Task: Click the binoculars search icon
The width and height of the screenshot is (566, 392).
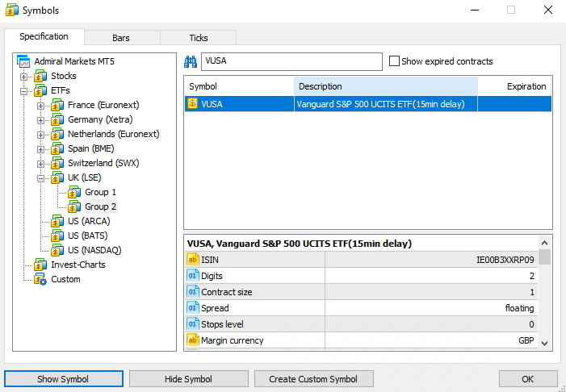Action: (191, 61)
